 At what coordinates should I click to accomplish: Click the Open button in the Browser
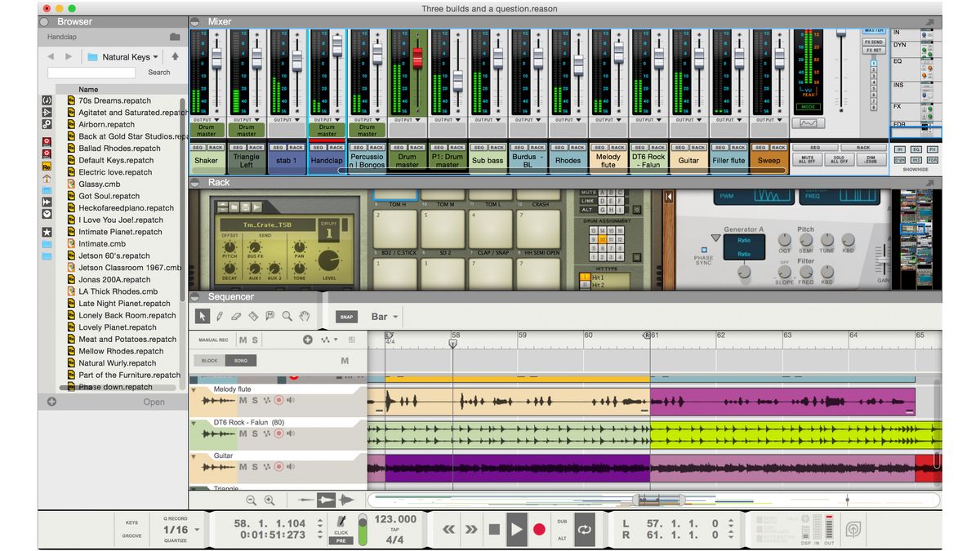(x=154, y=402)
